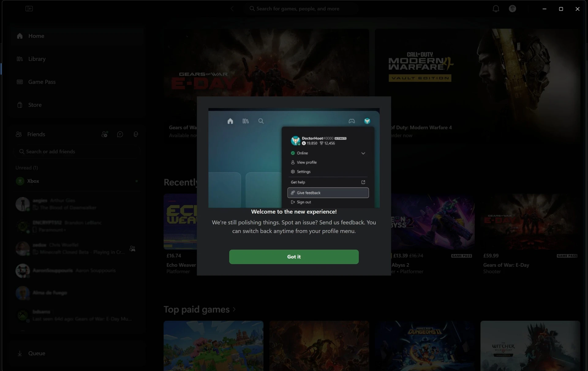Close the Xbox app window

click(x=577, y=9)
